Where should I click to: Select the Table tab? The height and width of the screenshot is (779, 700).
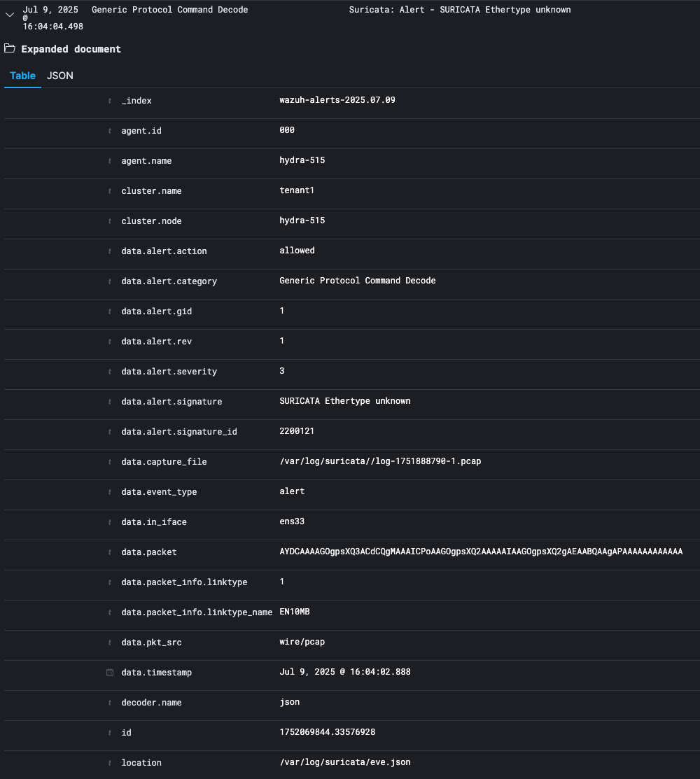tap(22, 76)
